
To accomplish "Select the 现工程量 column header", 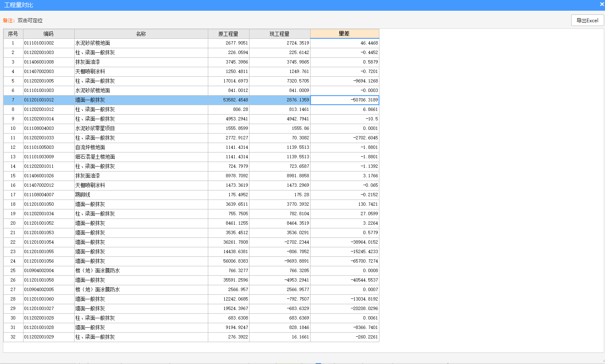I will [280, 34].
